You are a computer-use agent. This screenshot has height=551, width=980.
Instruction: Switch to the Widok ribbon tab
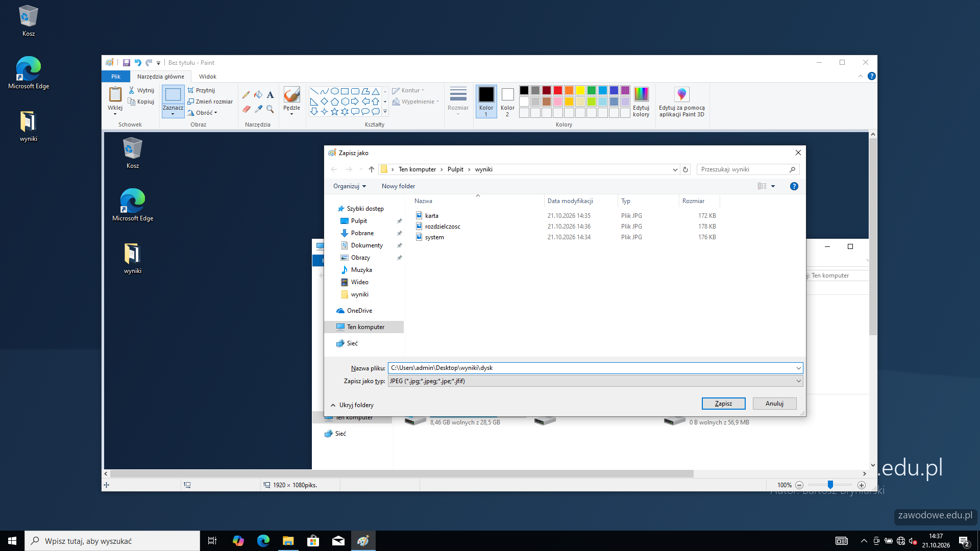click(x=208, y=77)
